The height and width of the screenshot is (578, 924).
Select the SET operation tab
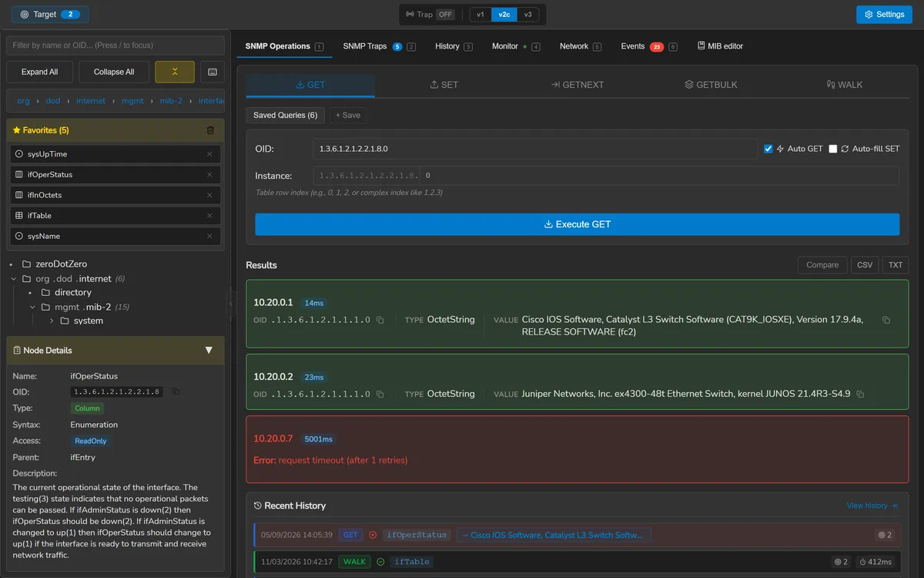point(444,85)
